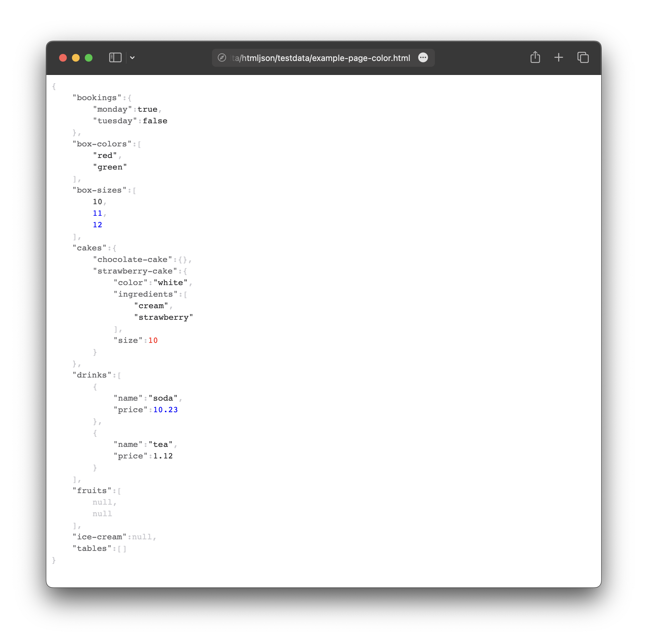Click the "chocolate-cake" key
This screenshot has height=644, width=652.
point(132,259)
